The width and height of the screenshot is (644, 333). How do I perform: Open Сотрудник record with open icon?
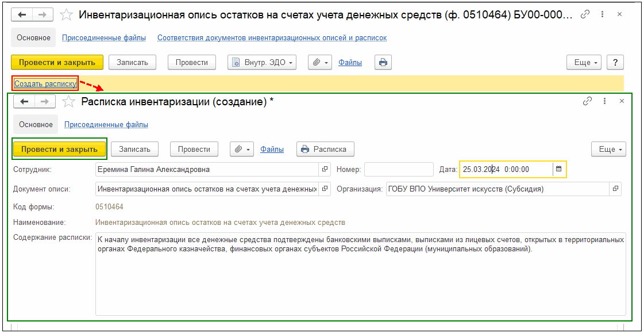pos(325,169)
